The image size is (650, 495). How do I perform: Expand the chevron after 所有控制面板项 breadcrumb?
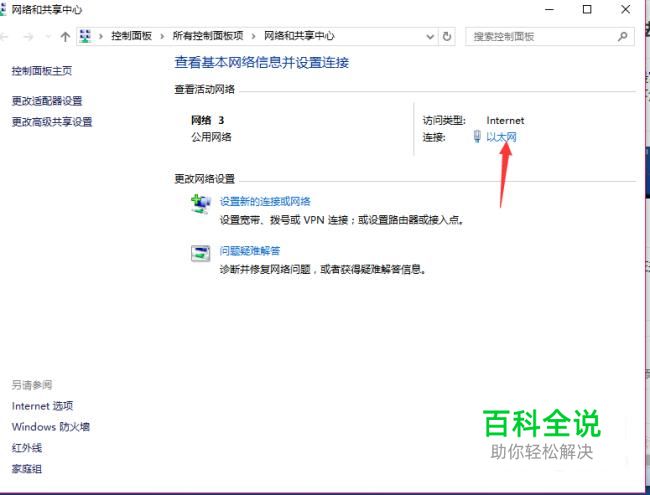(253, 36)
